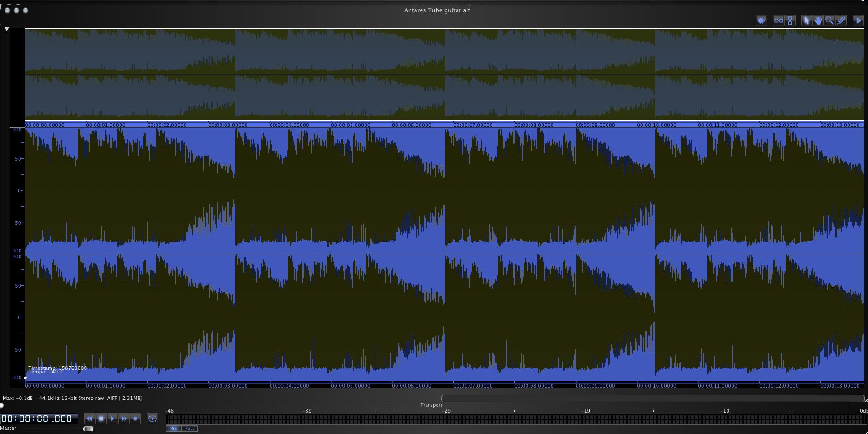The height and width of the screenshot is (434, 868).
Task: Click the small round knob below the Max status text
Action: [2, 405]
